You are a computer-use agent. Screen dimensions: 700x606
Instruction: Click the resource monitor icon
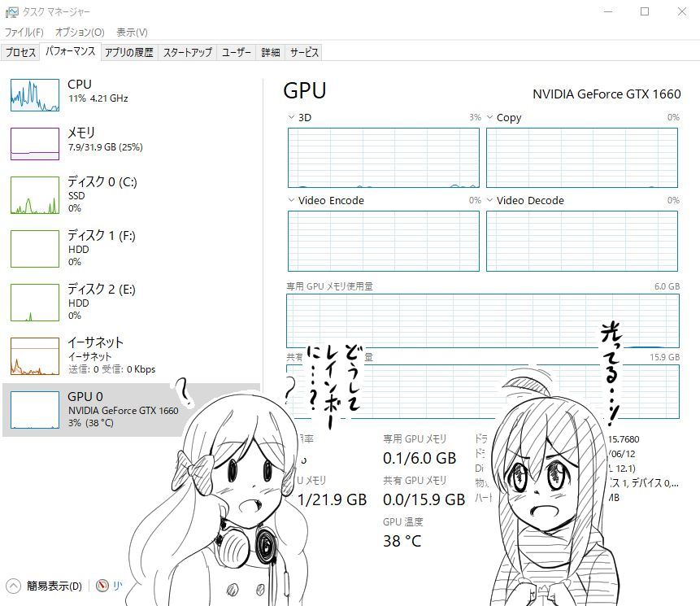coord(102,585)
